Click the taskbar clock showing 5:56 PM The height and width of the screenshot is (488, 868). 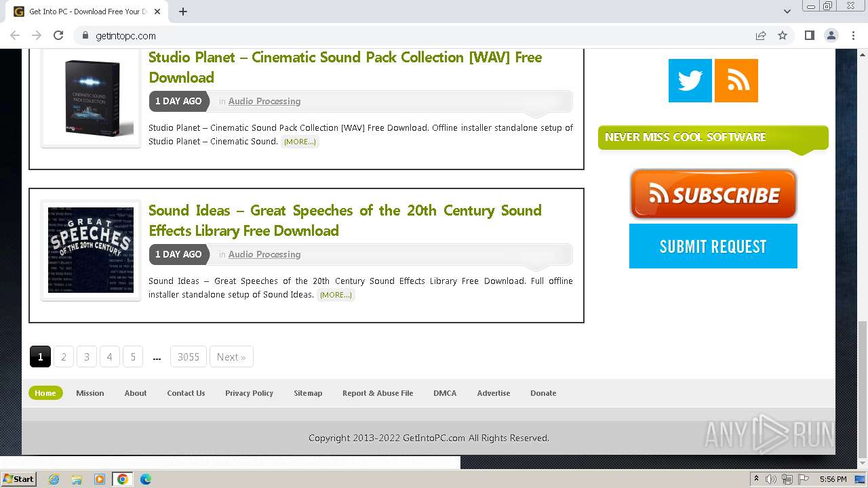833,479
